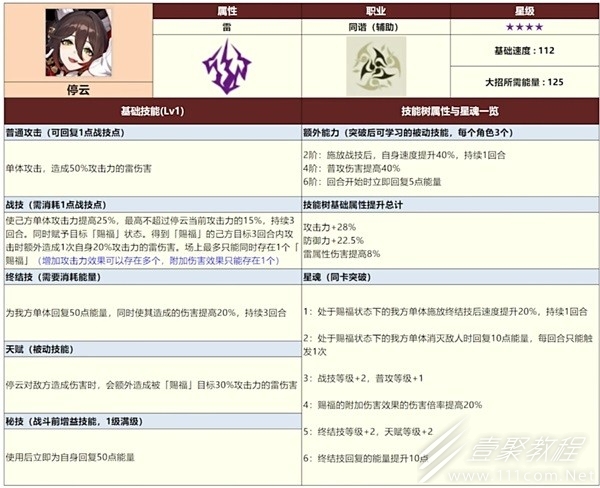
Task: Select the 雷 attribute cell
Action: [x=227, y=27]
